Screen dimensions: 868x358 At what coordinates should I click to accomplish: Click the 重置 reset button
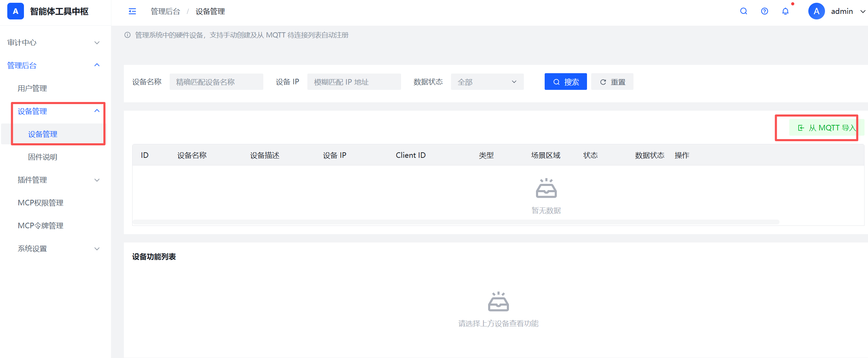[612, 82]
